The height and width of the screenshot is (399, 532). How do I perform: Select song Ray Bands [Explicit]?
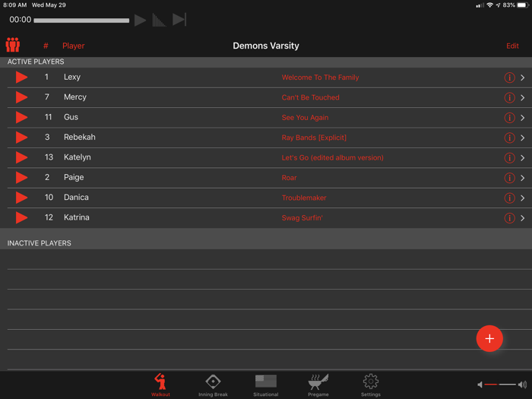coord(314,138)
